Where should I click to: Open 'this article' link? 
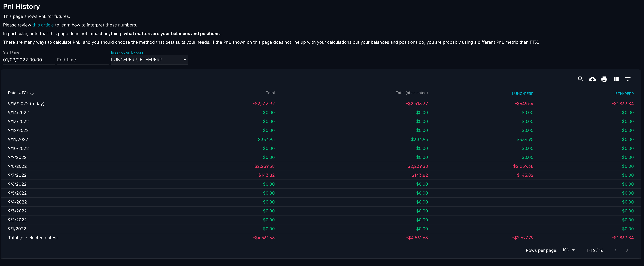coord(43,25)
